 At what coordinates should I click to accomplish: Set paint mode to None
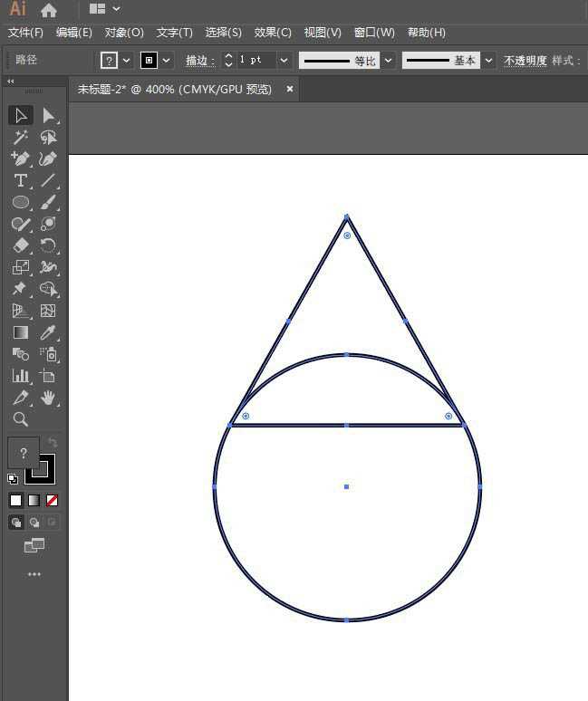point(52,500)
